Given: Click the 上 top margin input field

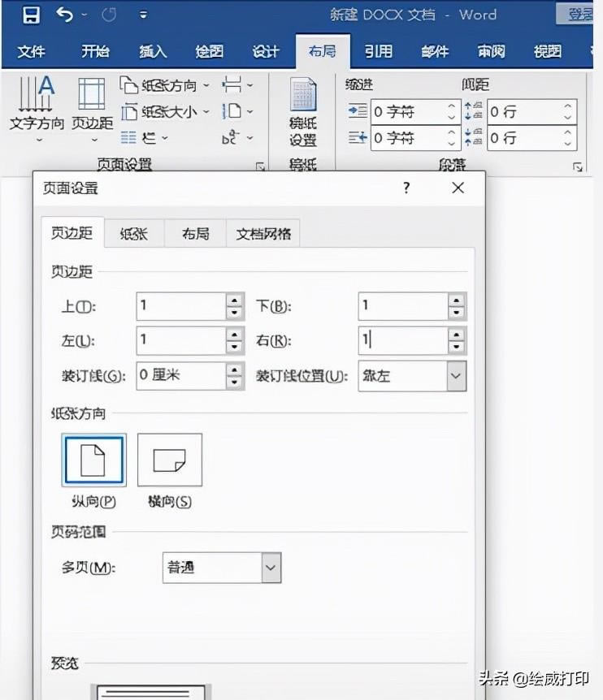Looking at the screenshot, I should 180,306.
